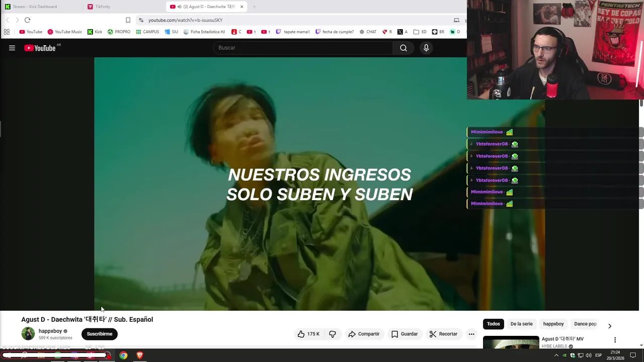
Task: Switch to Stream - Kick Dashboard tab
Action: point(35,7)
